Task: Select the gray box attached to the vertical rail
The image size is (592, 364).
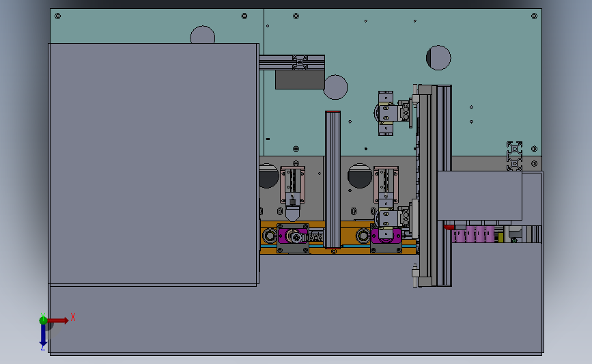Action: point(479,195)
